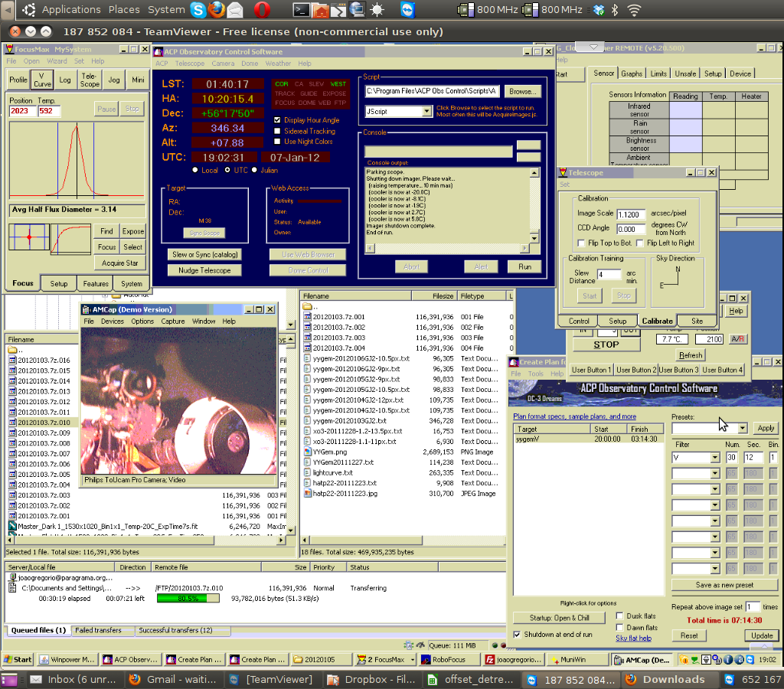784x689 pixels.
Task: Open the mail envelope launcher in top panel
Action: pos(235,10)
